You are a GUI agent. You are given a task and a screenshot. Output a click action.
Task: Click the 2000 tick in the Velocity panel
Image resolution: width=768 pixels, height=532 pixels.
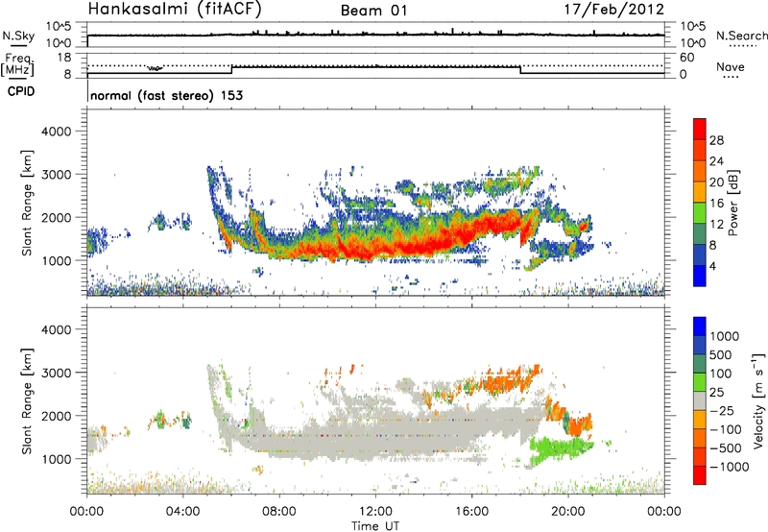pos(56,416)
